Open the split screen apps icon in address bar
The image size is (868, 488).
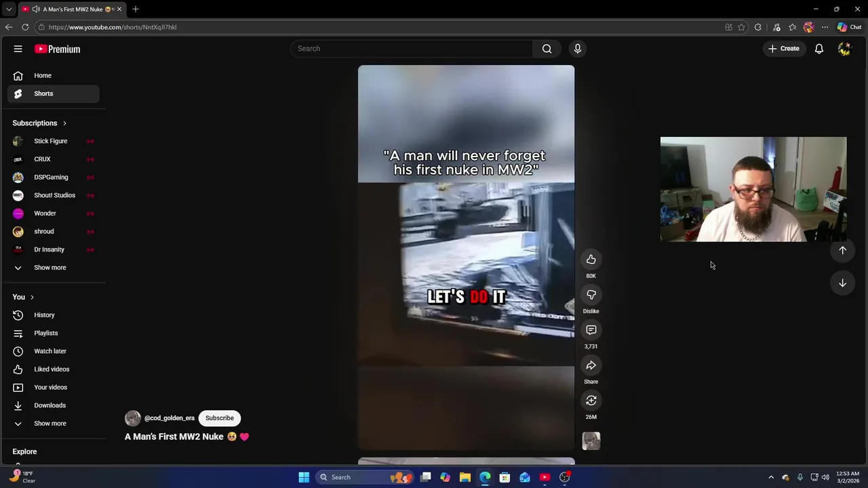pos(729,27)
